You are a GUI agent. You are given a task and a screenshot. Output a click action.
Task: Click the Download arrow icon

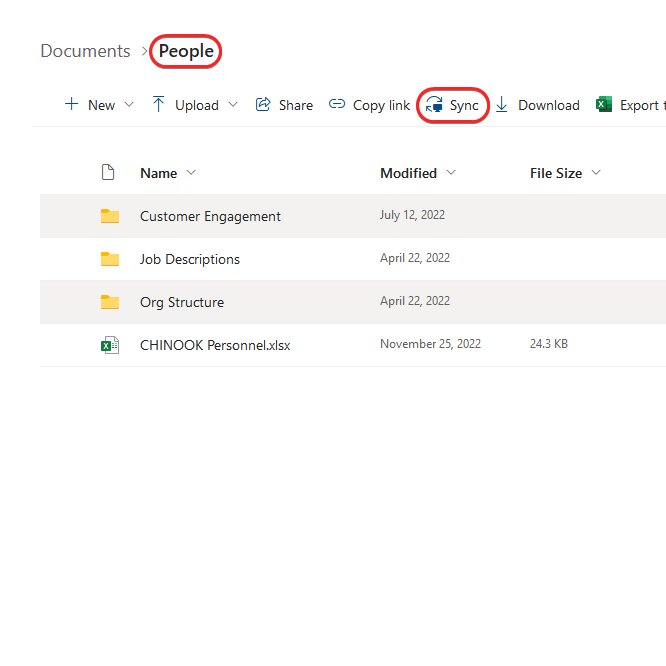pyautogui.click(x=502, y=105)
